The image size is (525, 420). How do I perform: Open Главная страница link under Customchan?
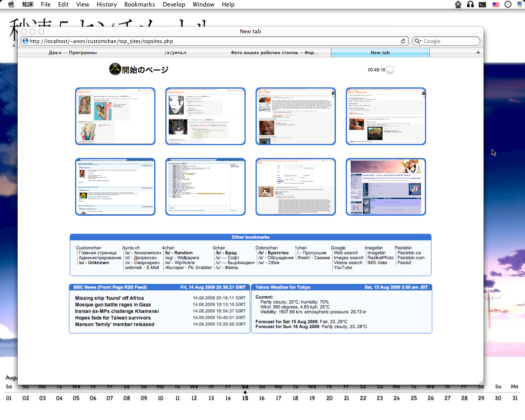pyautogui.click(x=98, y=253)
